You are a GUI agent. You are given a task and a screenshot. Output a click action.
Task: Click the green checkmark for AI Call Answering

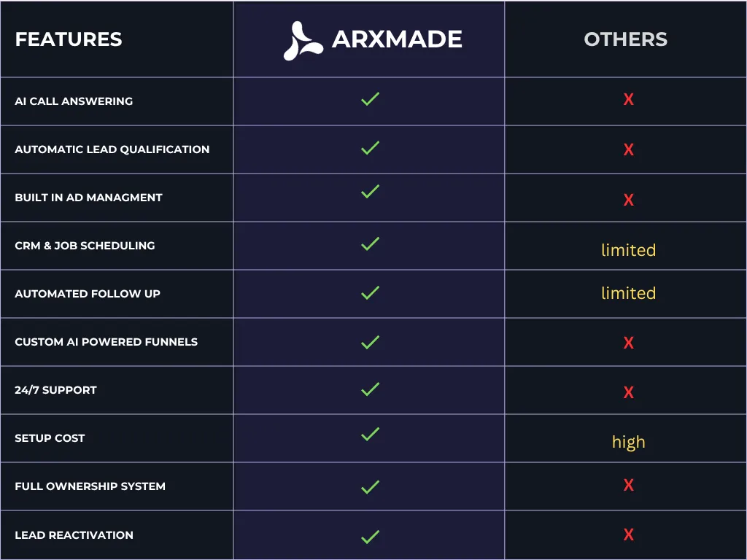coord(370,99)
